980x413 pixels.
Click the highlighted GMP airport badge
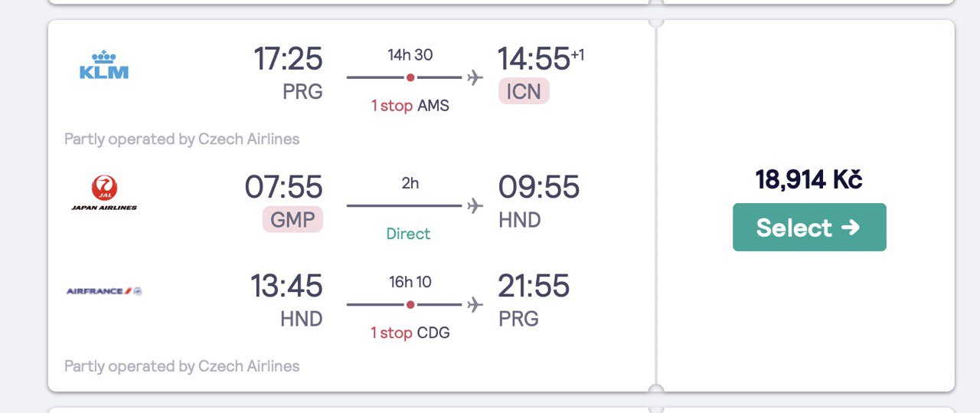pos(293,220)
